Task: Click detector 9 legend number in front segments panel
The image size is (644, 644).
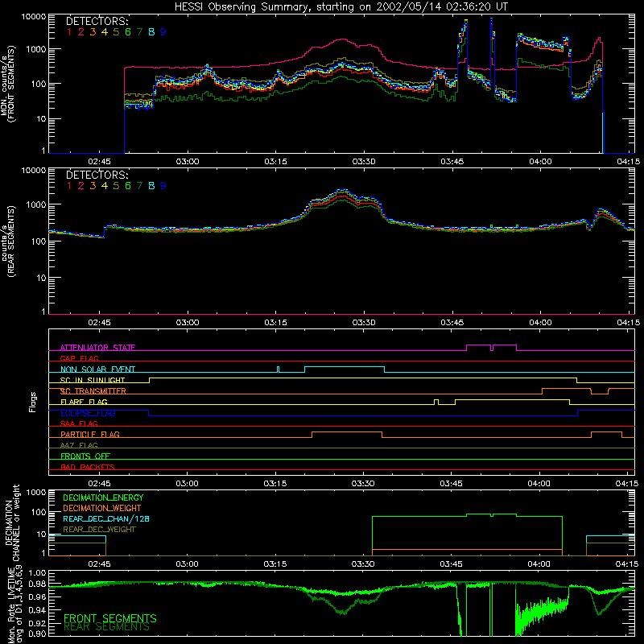Action: click(x=163, y=32)
